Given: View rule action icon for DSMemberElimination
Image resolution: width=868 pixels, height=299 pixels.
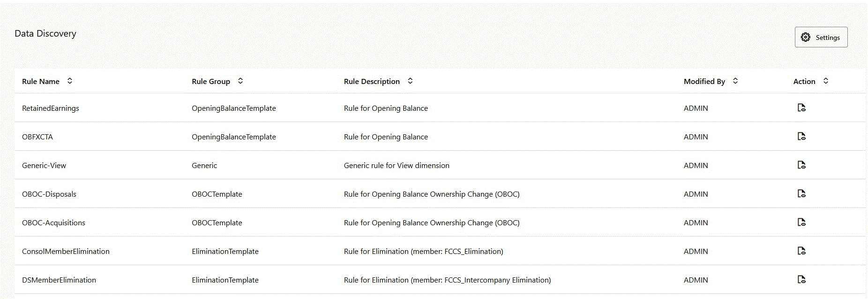Looking at the screenshot, I should point(801,279).
